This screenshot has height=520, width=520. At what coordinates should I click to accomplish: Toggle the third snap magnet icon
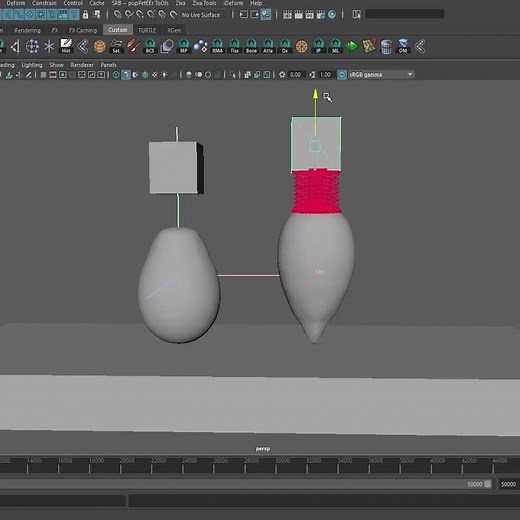pyautogui.click(x=140, y=14)
